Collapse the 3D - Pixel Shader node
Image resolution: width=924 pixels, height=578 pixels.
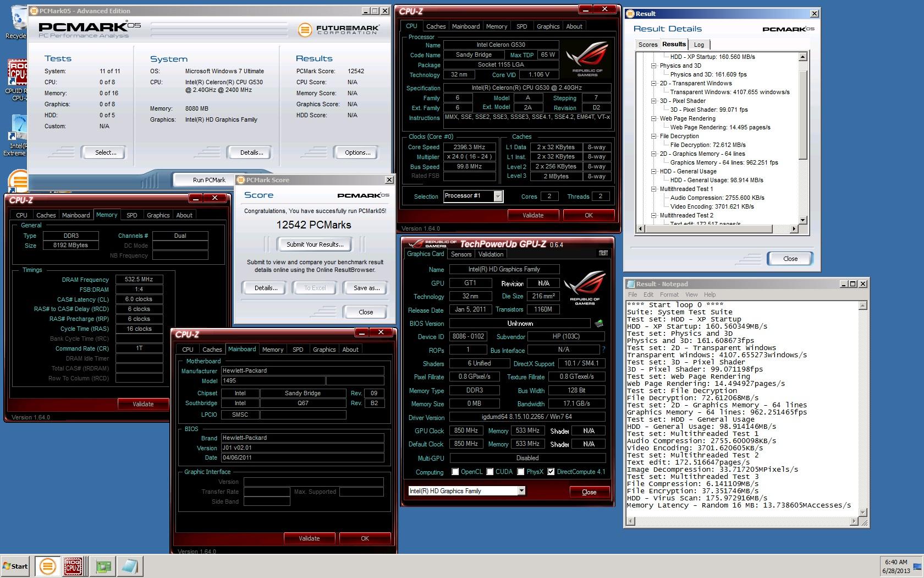654,101
